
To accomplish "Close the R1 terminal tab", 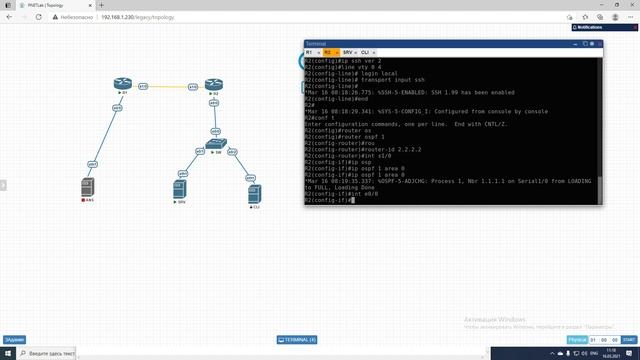I will coord(319,53).
